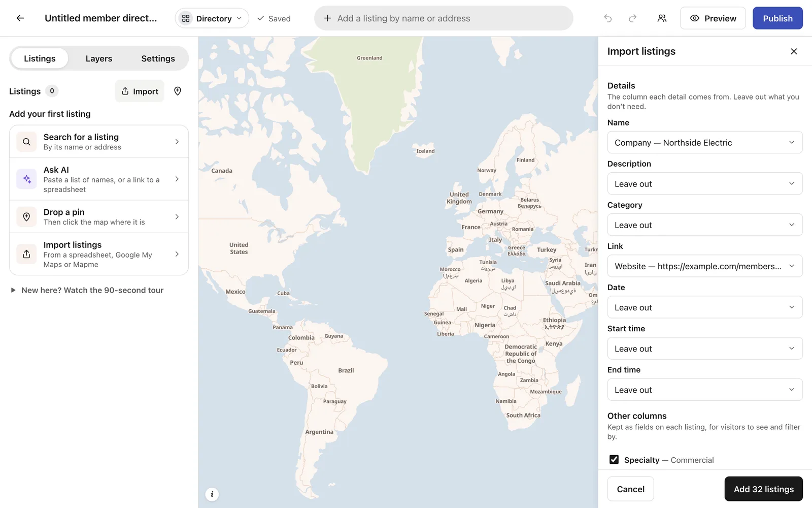Image resolution: width=812 pixels, height=508 pixels.
Task: Click the map info icon
Action: click(212, 494)
